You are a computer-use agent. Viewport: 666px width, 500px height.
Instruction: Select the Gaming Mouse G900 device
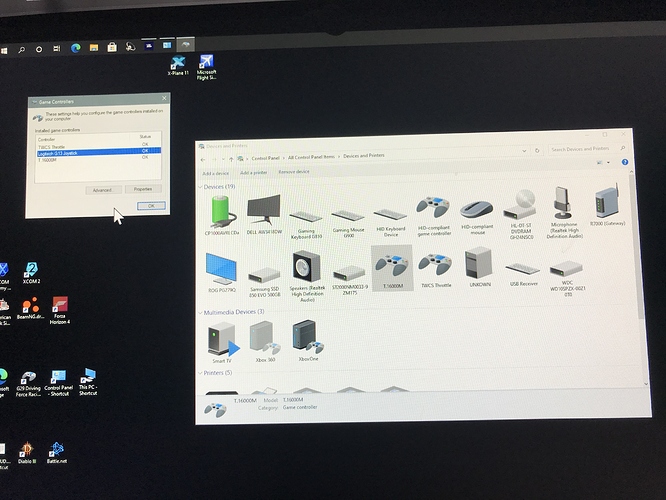pyautogui.click(x=348, y=223)
